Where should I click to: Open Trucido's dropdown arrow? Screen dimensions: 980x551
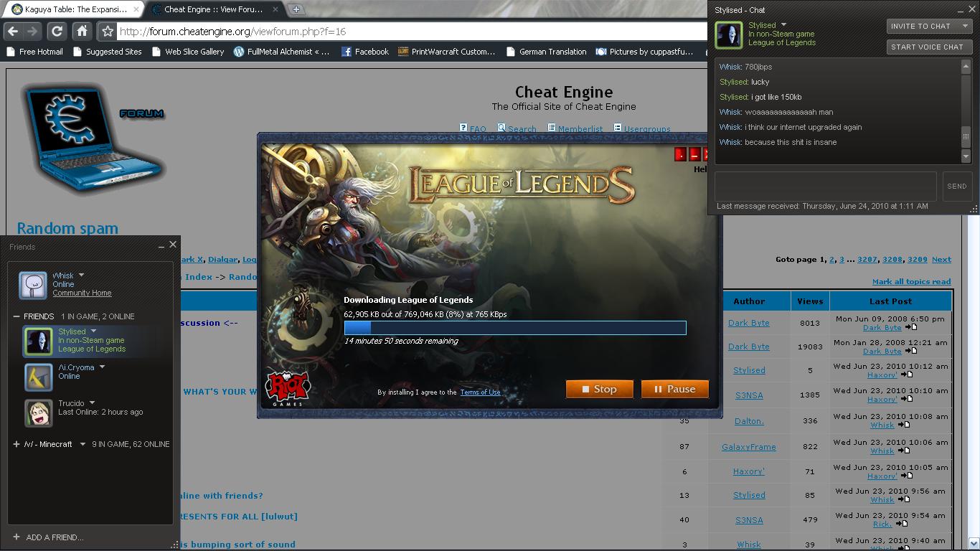(92, 403)
